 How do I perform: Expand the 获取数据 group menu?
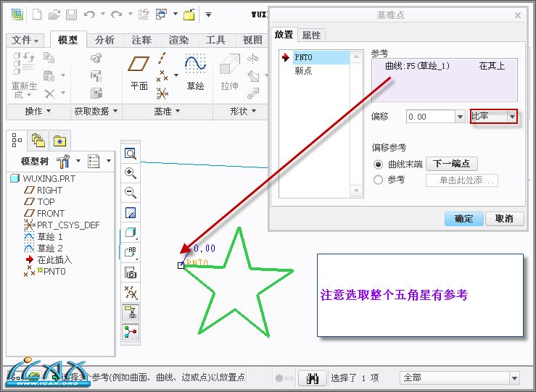[96, 111]
